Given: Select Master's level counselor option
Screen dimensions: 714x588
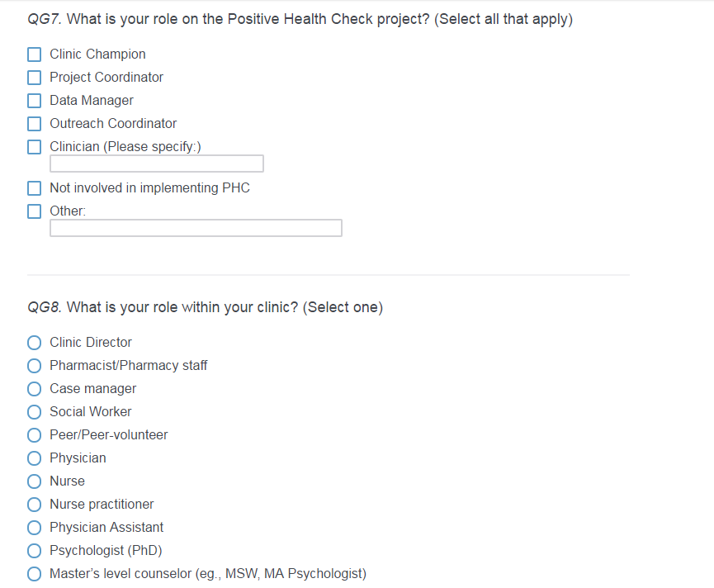Looking at the screenshot, I should pos(35,574).
